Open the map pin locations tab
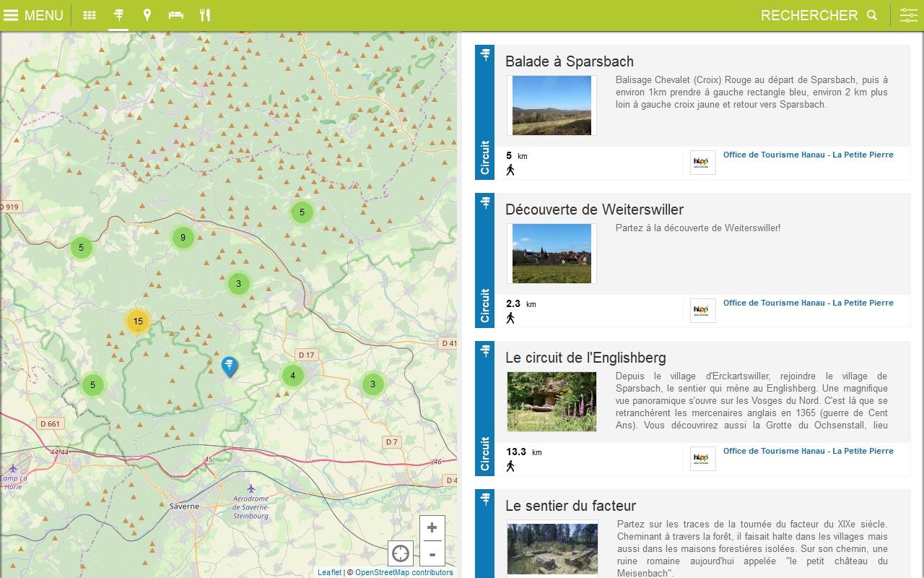 coord(147,15)
